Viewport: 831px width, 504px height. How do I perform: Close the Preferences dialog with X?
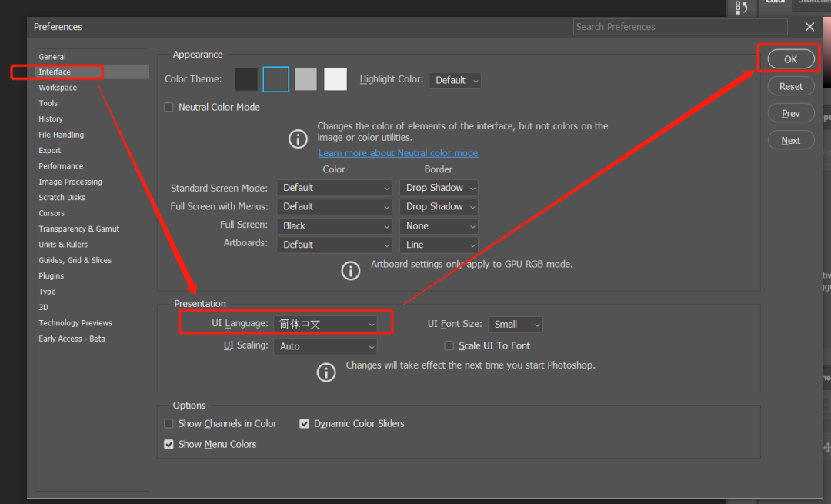pyautogui.click(x=809, y=27)
